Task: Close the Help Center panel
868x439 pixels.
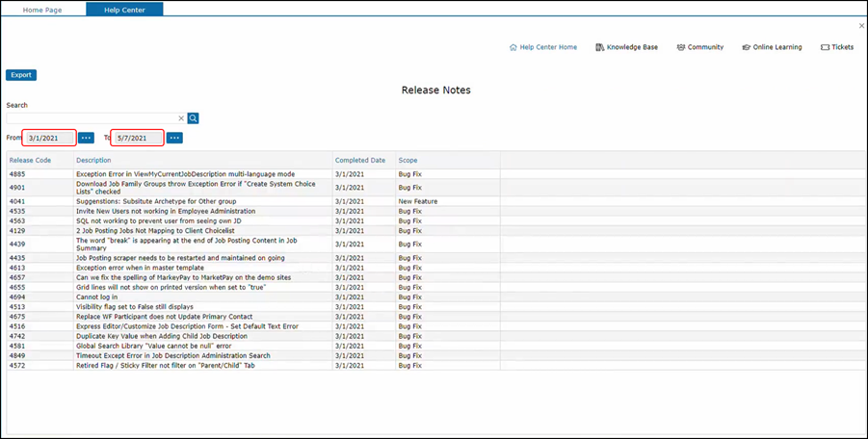Action: [x=861, y=26]
